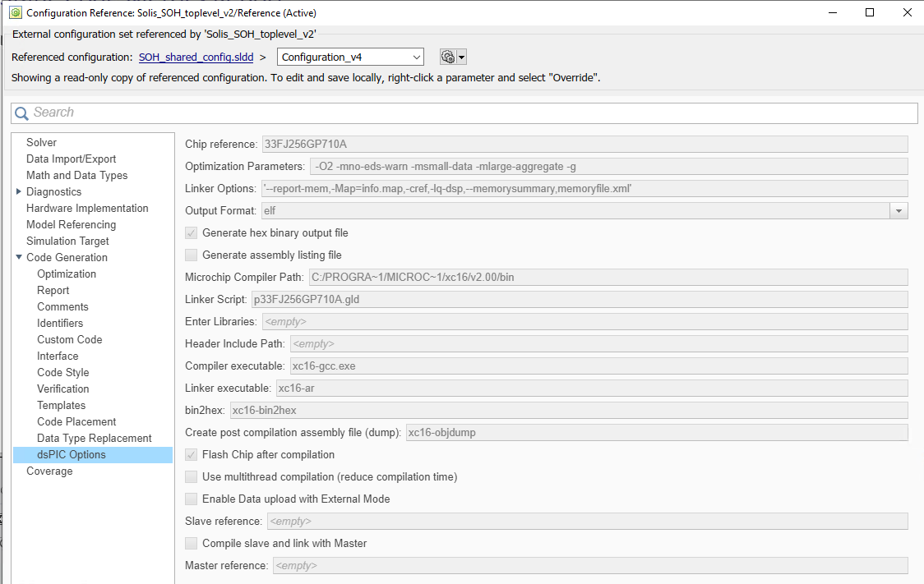This screenshot has height=584, width=924.
Task: Click the Configuration Reference window title icon
Action: (x=14, y=13)
